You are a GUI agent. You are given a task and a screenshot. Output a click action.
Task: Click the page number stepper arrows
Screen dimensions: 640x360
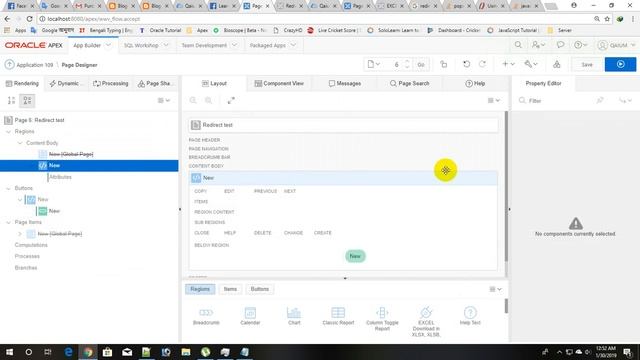tap(407, 64)
